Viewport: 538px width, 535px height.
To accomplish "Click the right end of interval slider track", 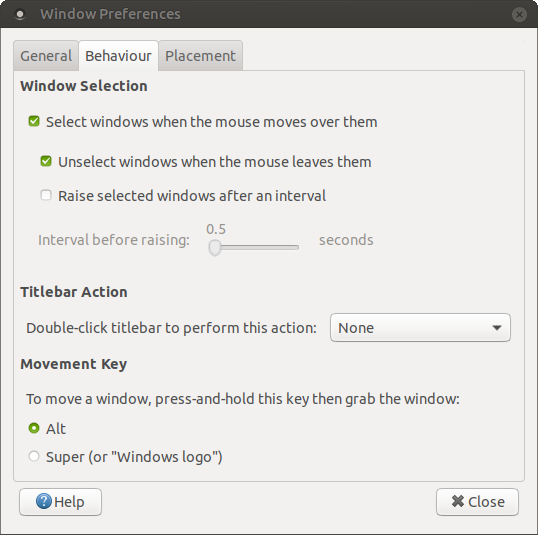I will click(296, 247).
